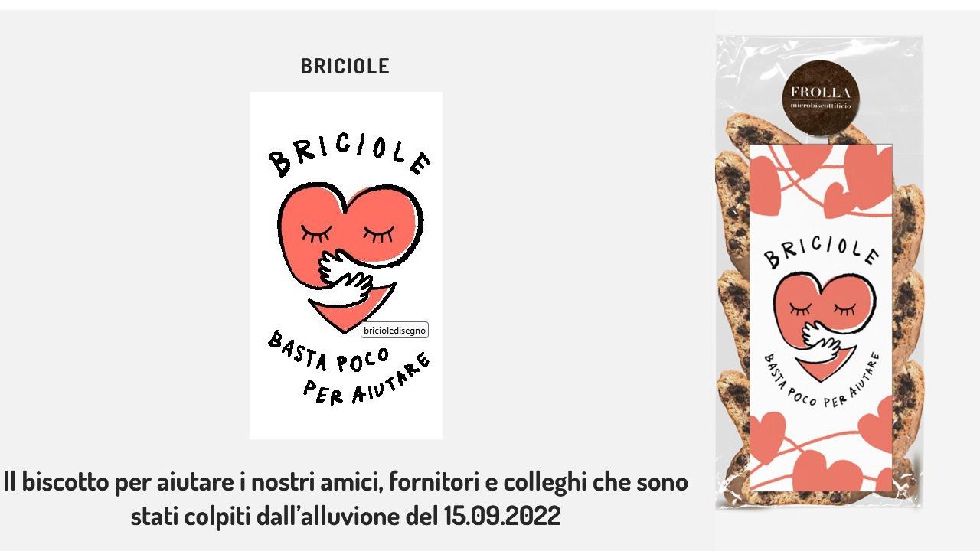Open the Briciole logo image card
Viewport: 980px width, 551px height.
346,266
